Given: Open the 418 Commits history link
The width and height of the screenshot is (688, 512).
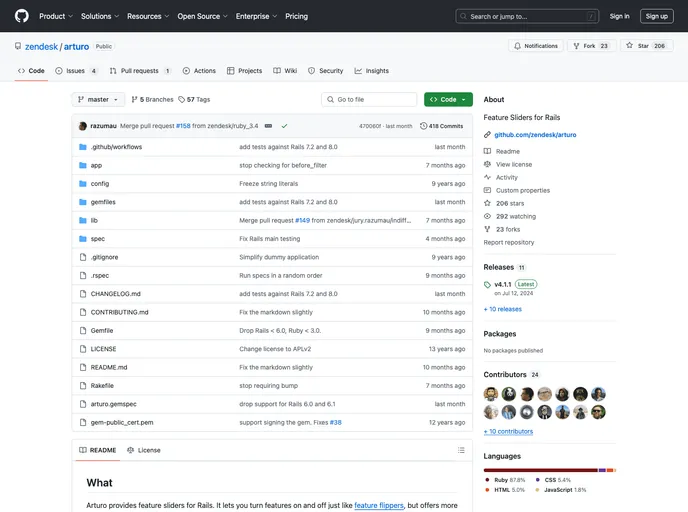Looking at the screenshot, I should click(x=441, y=126).
